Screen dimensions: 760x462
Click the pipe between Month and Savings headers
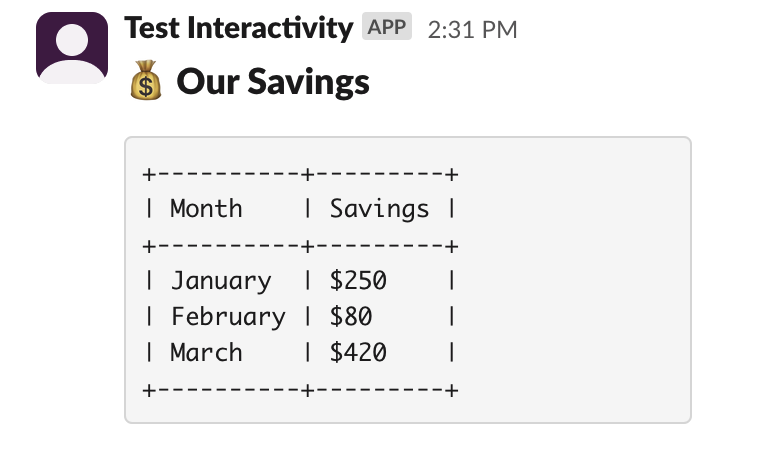pos(308,209)
